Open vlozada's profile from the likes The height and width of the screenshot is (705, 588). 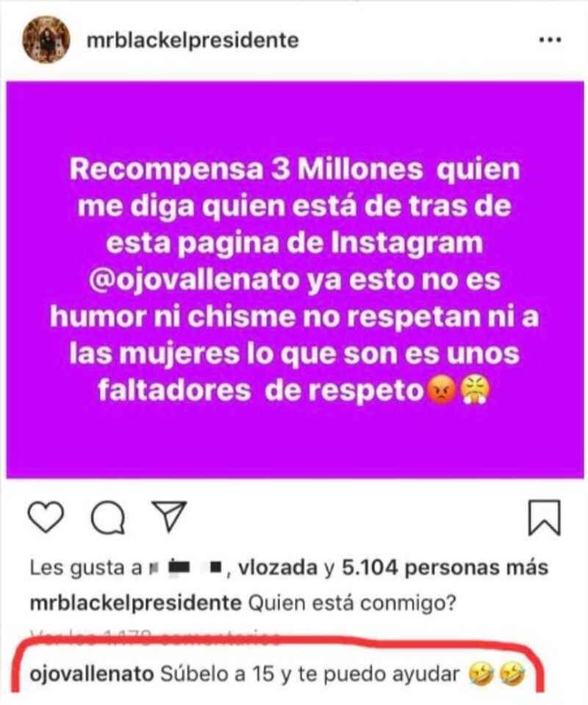(x=277, y=568)
